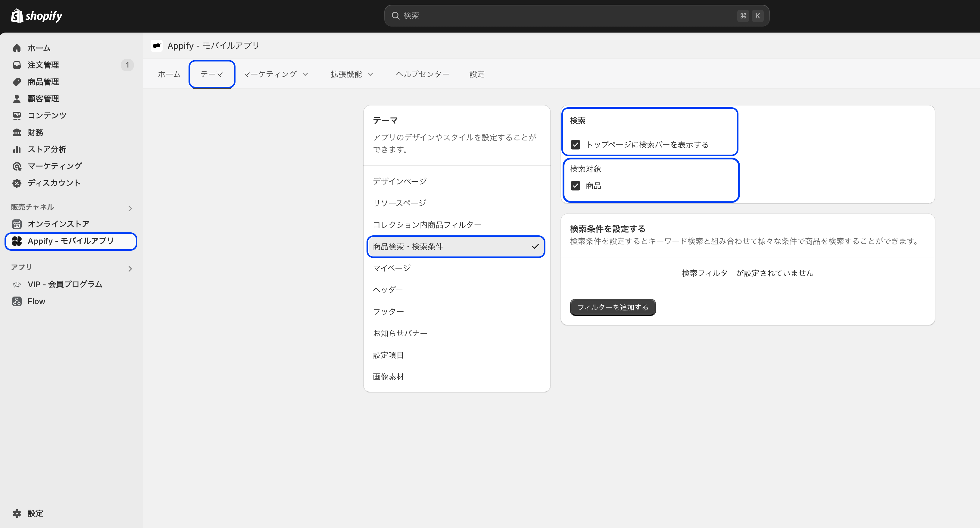Select フッター in theme menu
Viewport: 980px width, 528px height.
tap(456, 311)
